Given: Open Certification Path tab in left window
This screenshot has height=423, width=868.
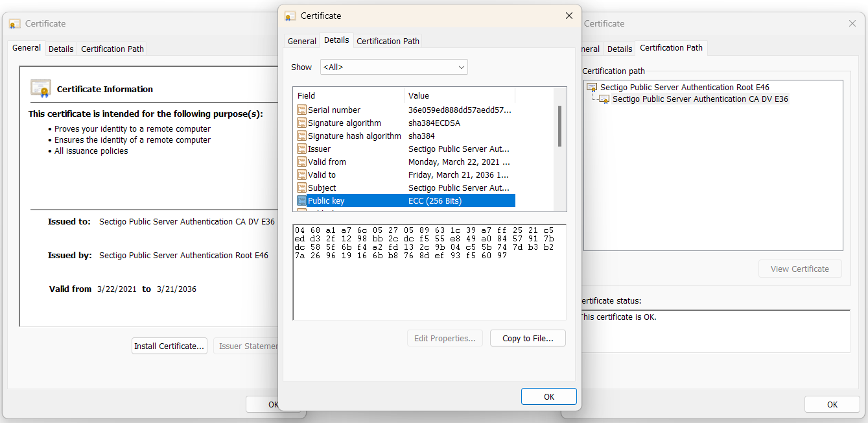Looking at the screenshot, I should coord(112,49).
